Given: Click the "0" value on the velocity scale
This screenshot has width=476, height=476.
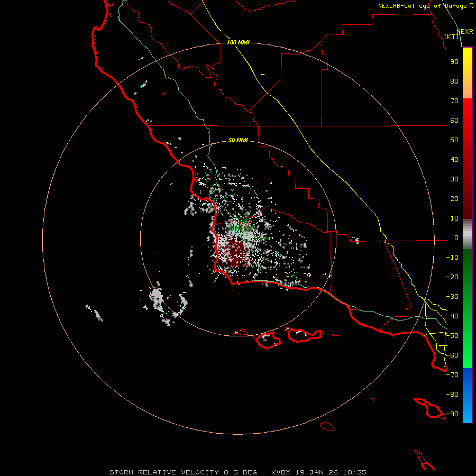Looking at the screenshot, I should click(456, 238).
